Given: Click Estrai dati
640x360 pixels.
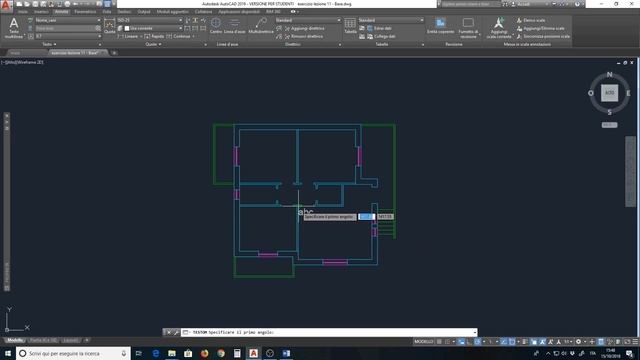Looking at the screenshot, I should tap(379, 28).
